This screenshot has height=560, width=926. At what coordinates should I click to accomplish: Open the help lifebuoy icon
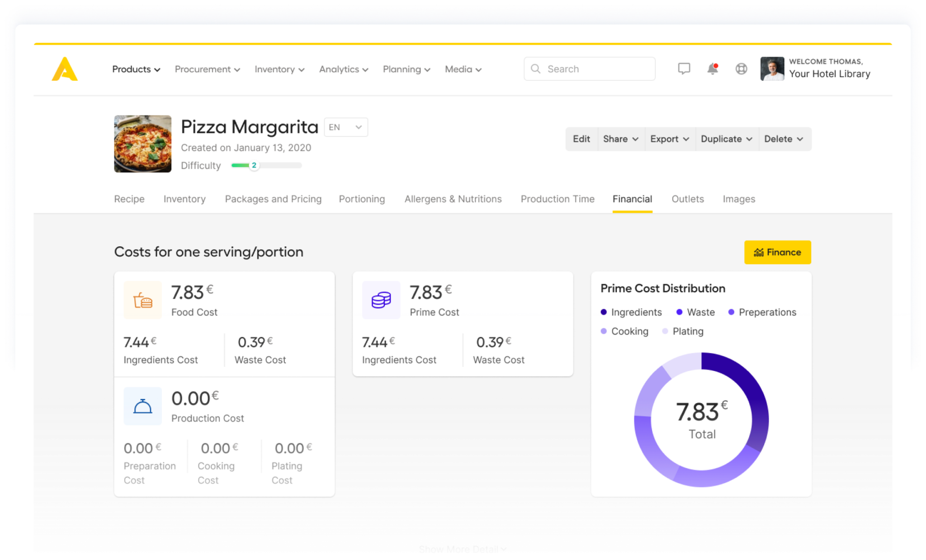pos(741,69)
